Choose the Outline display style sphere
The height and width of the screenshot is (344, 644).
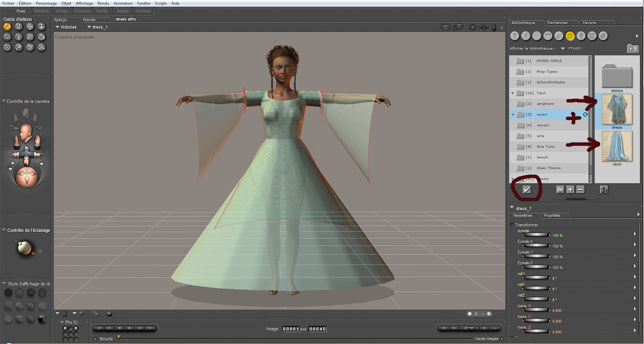19,293
